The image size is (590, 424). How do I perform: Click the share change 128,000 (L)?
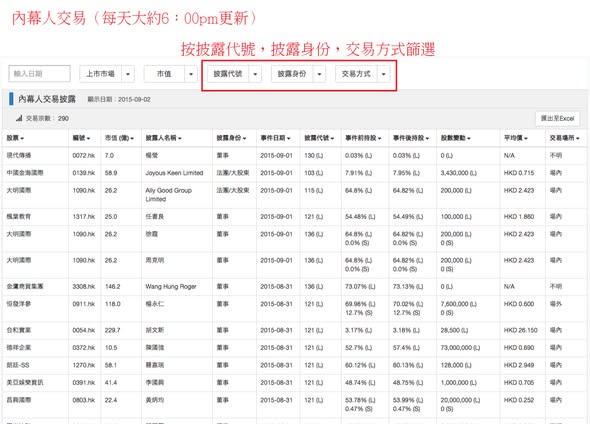point(456,365)
